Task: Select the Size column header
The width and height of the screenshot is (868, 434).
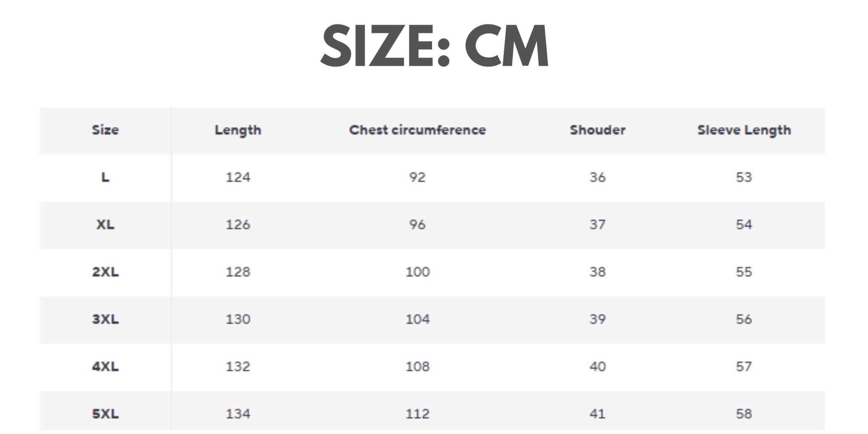Action: (105, 130)
